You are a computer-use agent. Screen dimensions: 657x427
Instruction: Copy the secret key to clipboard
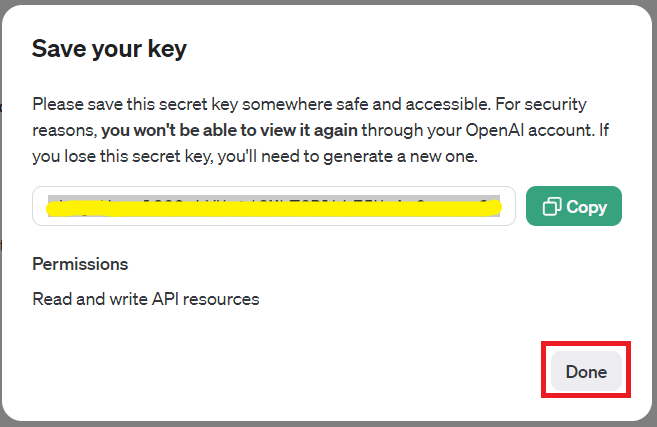(574, 207)
